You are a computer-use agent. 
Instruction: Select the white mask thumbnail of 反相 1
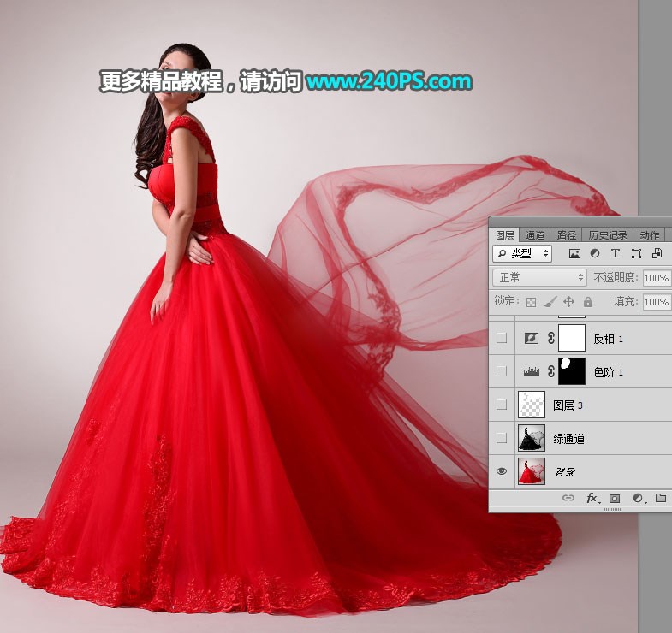[572, 338]
